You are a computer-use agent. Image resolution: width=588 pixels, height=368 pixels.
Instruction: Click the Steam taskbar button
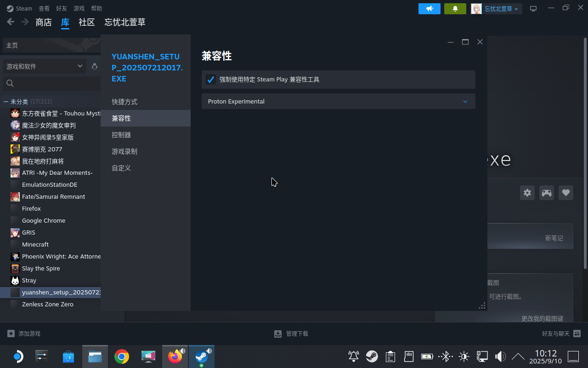coord(202,356)
